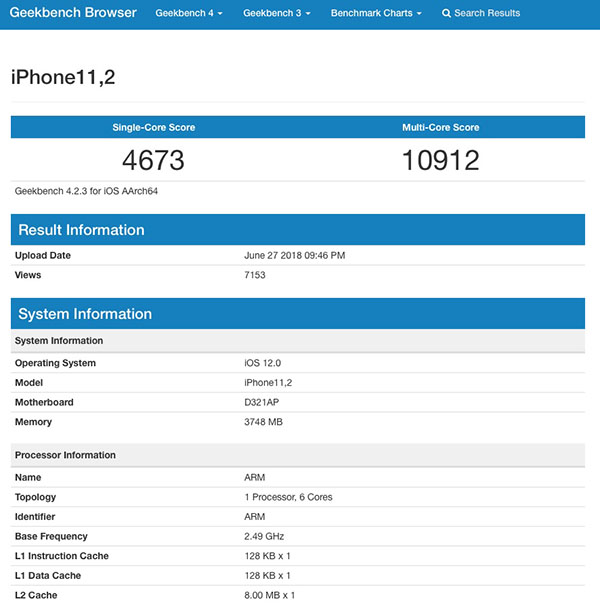Screen dimensions: 600x612
Task: Select the Upload Date label
Action: pyautogui.click(x=43, y=255)
